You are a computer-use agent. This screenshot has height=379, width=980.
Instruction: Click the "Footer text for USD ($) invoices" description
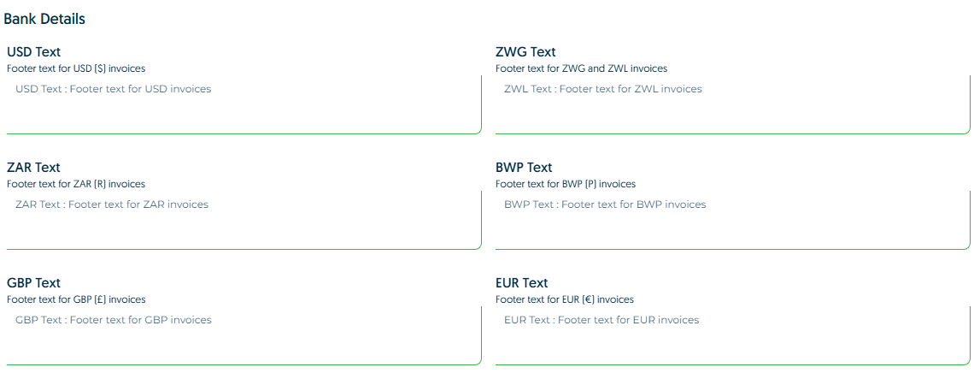76,68
